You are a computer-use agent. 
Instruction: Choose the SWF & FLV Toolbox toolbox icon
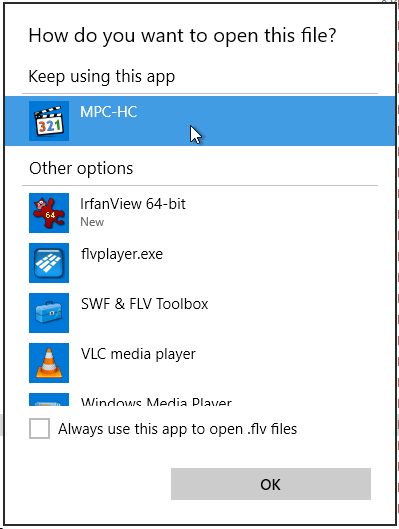point(49,313)
